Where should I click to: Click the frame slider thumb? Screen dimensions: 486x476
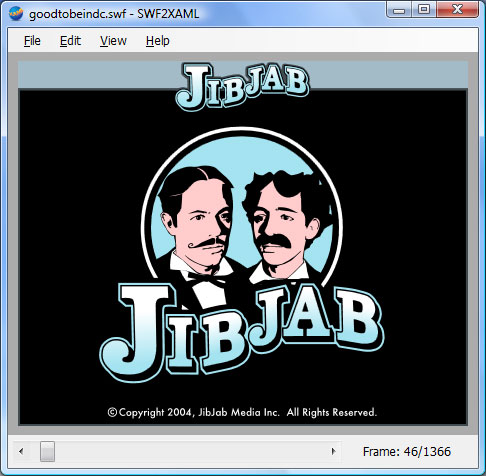(47, 452)
